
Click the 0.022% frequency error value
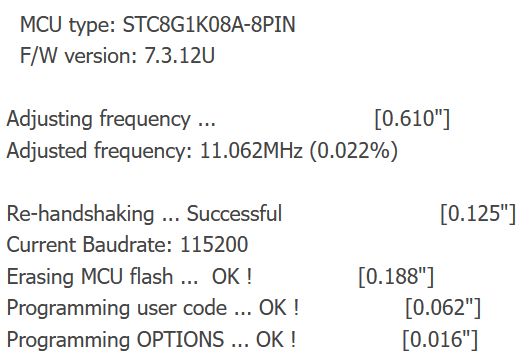(353, 151)
